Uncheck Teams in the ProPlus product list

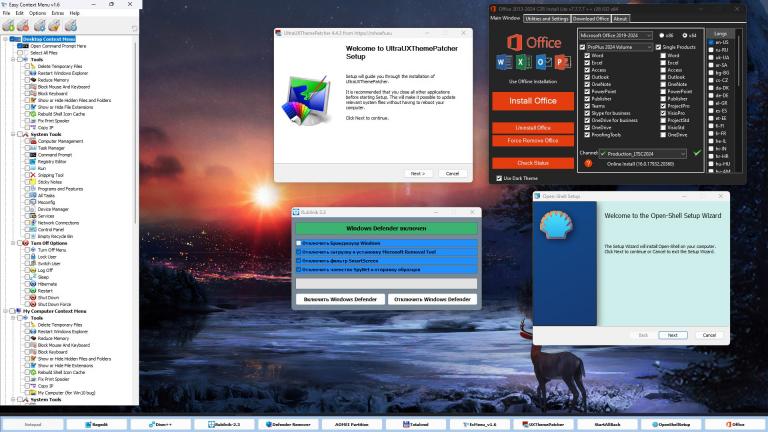coord(587,106)
